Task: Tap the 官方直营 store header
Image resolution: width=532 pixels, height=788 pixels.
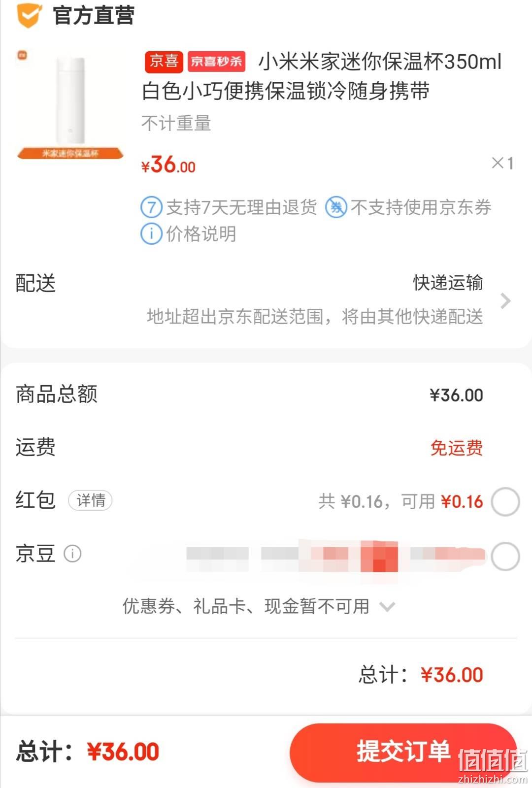Action: click(x=94, y=15)
